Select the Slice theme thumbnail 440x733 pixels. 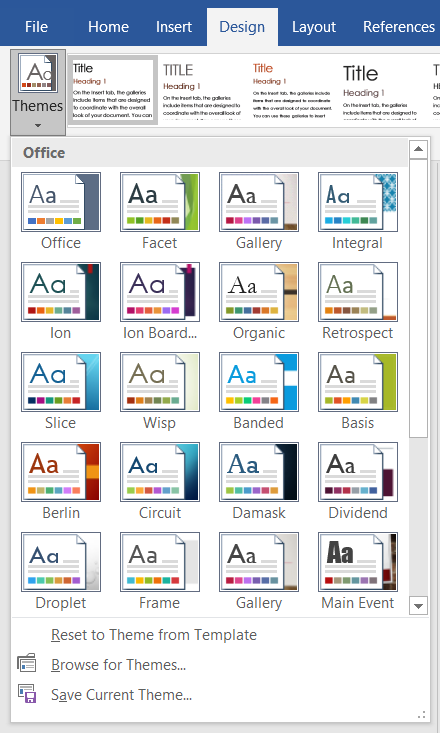[61, 382]
